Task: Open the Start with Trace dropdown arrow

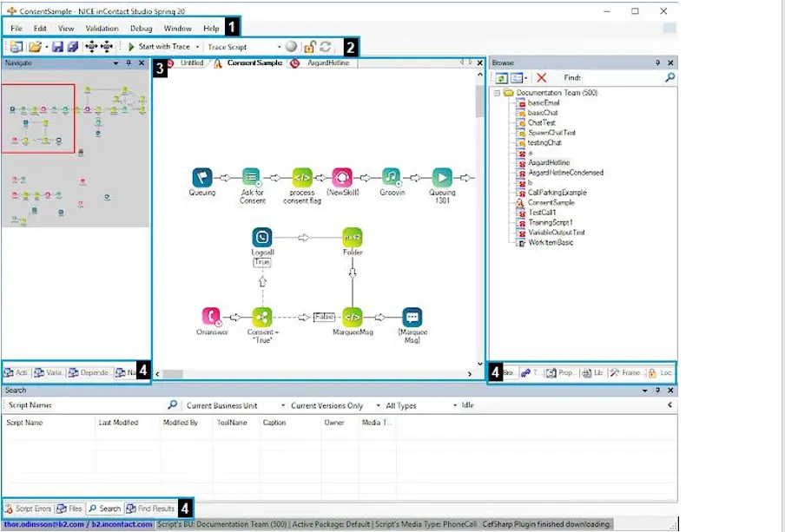Action: pyautogui.click(x=197, y=47)
